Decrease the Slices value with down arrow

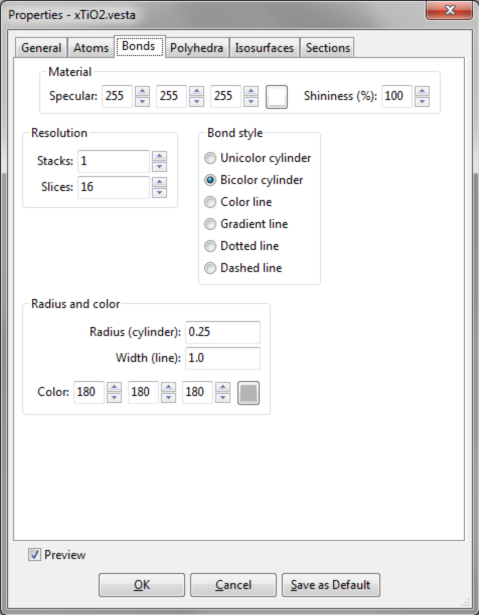pos(159,193)
